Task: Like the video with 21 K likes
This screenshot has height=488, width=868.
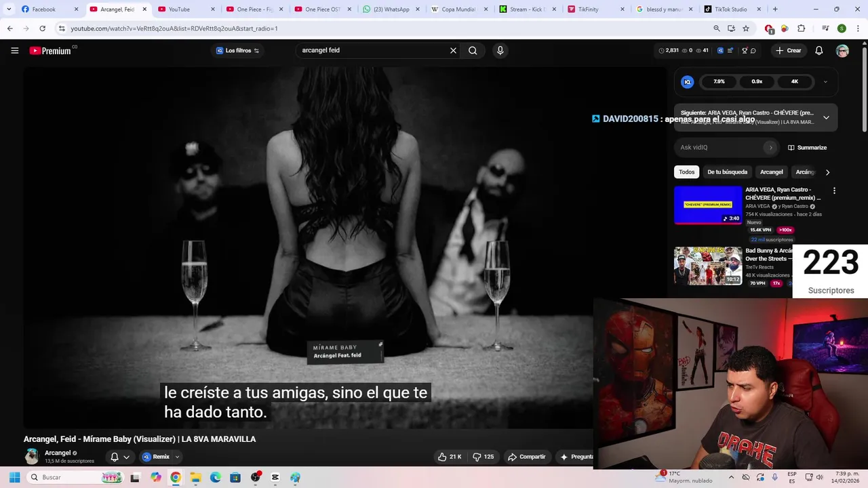Action: (450, 457)
